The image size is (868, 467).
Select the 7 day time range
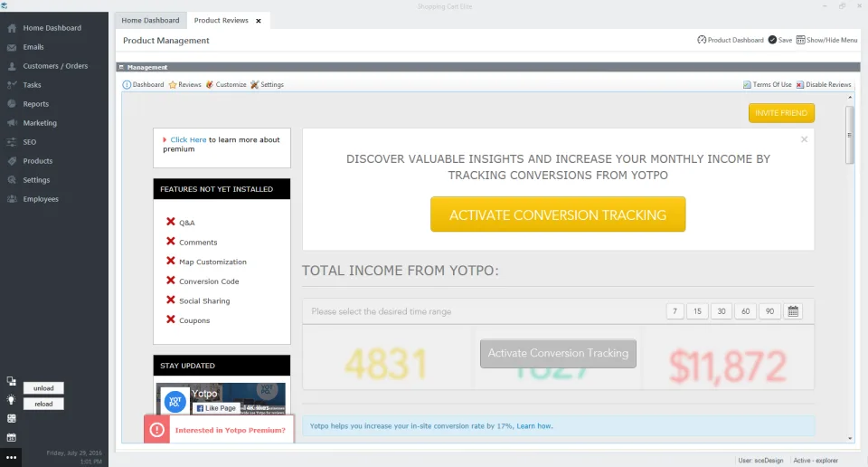click(675, 311)
